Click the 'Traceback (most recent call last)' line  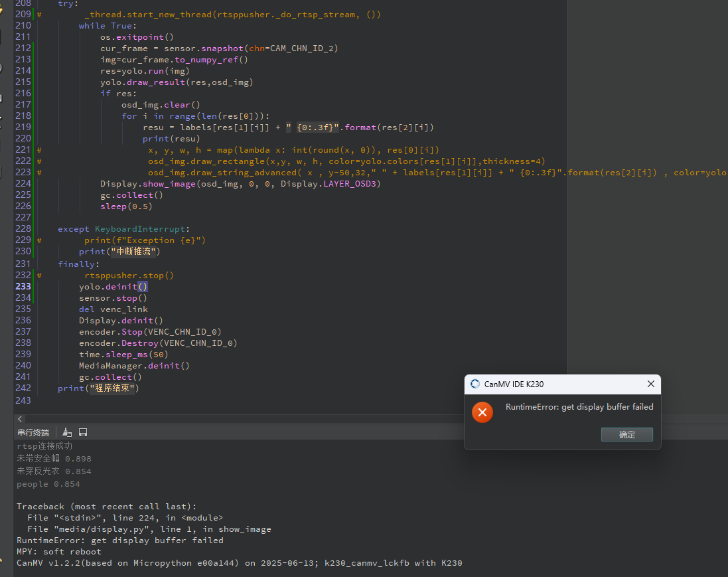(106, 507)
